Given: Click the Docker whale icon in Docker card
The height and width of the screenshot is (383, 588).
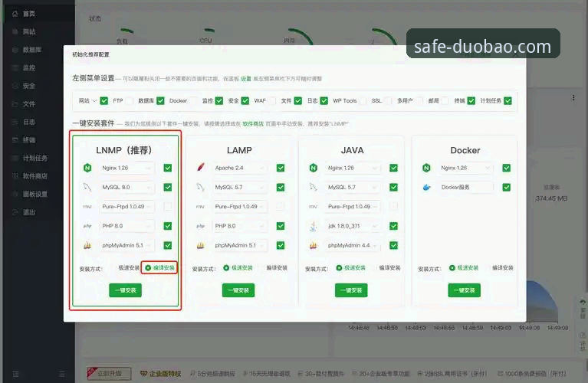Looking at the screenshot, I should coord(426,187).
